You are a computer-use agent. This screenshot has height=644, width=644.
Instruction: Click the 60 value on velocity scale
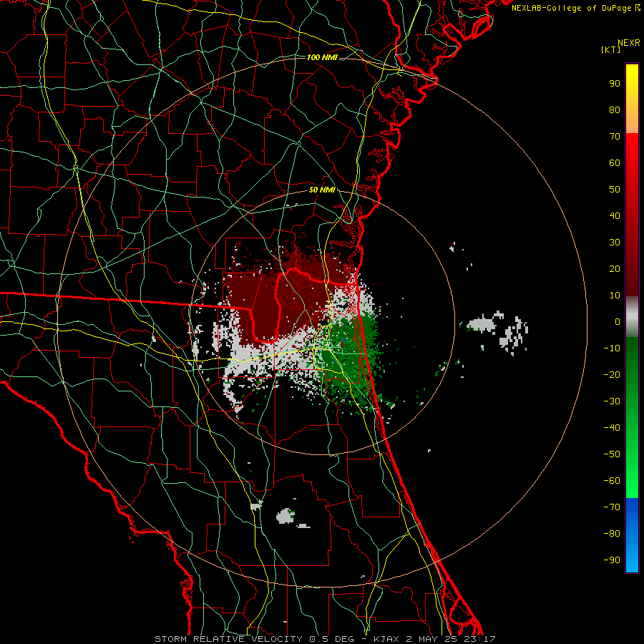[615, 163]
